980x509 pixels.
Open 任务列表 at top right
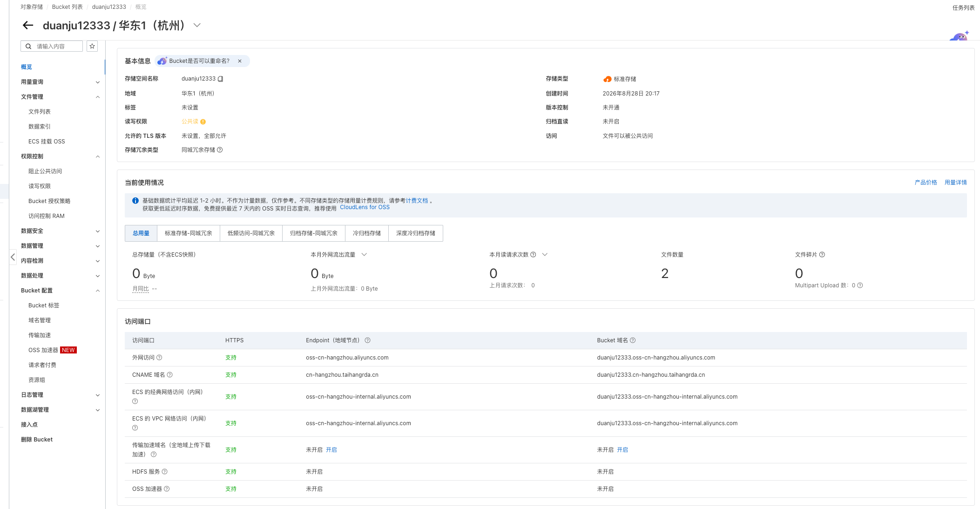point(963,8)
